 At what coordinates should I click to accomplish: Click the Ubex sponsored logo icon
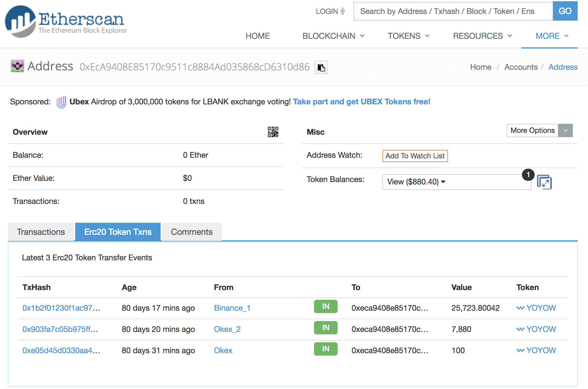tap(61, 102)
